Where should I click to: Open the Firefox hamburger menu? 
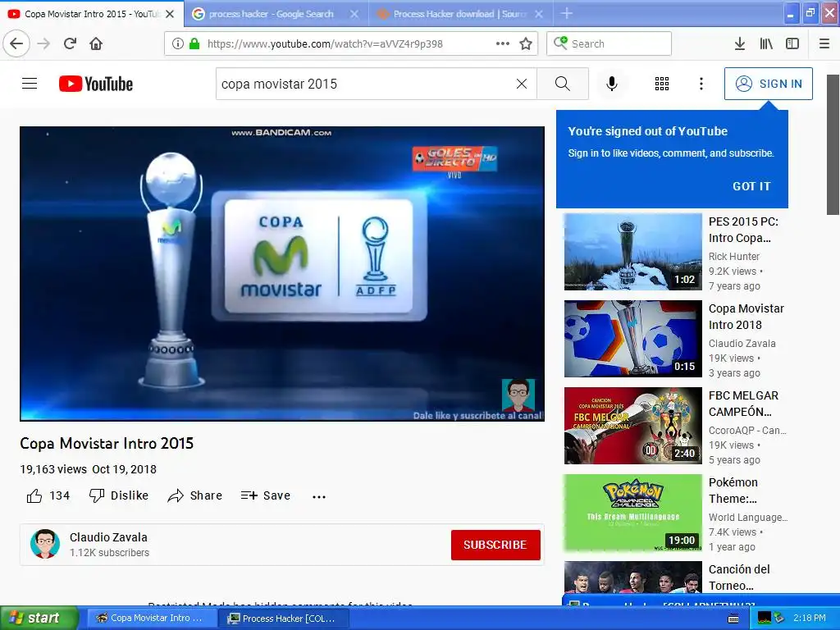(x=824, y=44)
